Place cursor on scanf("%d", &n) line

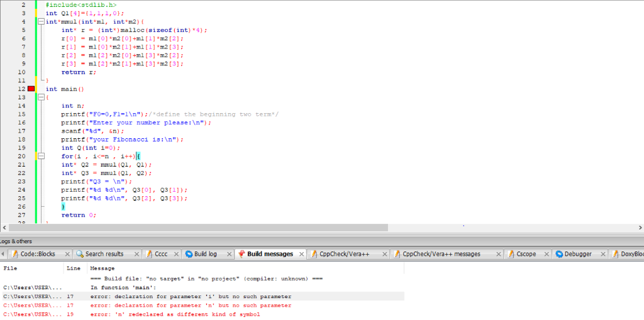click(92, 131)
